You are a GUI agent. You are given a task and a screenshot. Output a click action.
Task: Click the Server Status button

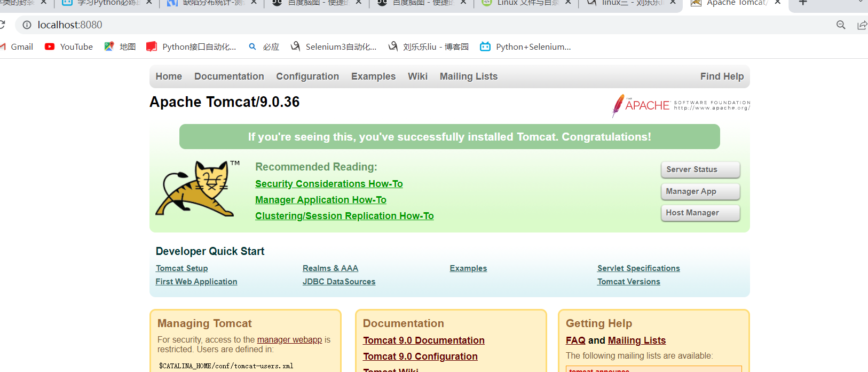(700, 169)
